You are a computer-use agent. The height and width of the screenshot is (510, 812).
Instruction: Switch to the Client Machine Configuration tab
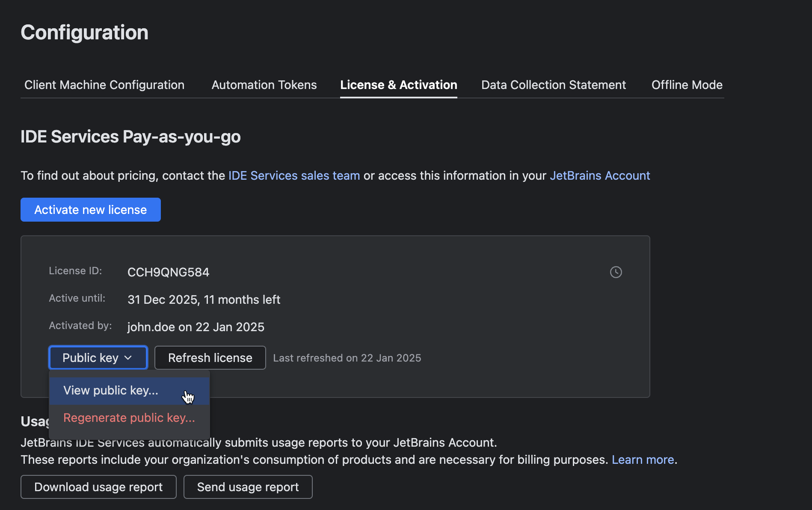coord(104,85)
